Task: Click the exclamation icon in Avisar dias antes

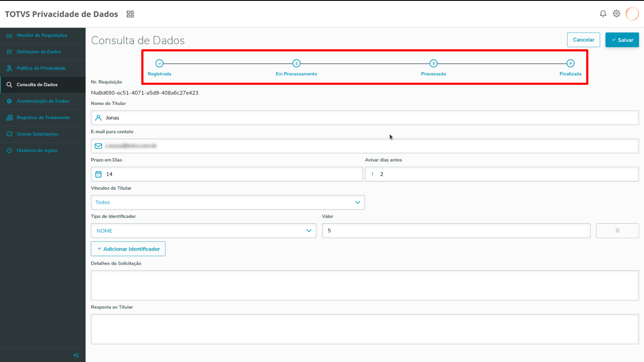Action: 373,174
